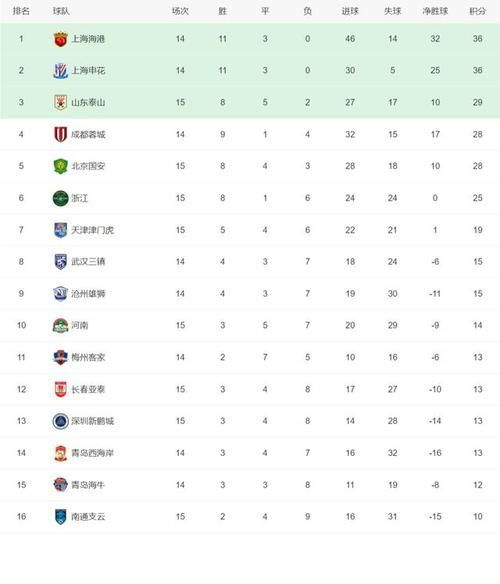Select the 武汉三镇 team crest

(x=60, y=262)
